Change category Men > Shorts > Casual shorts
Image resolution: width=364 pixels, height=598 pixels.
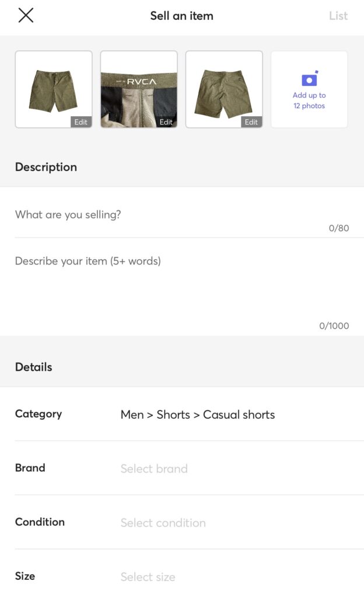coord(197,415)
